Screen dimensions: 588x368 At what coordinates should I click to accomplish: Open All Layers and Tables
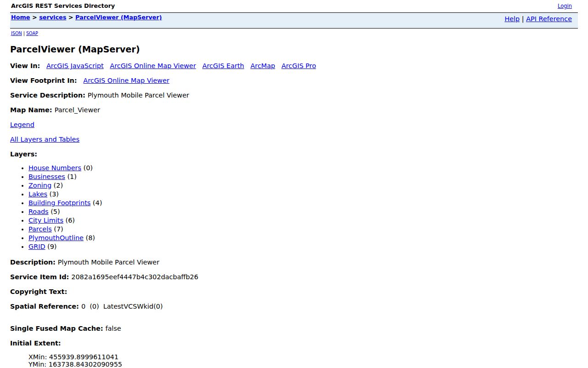click(45, 139)
